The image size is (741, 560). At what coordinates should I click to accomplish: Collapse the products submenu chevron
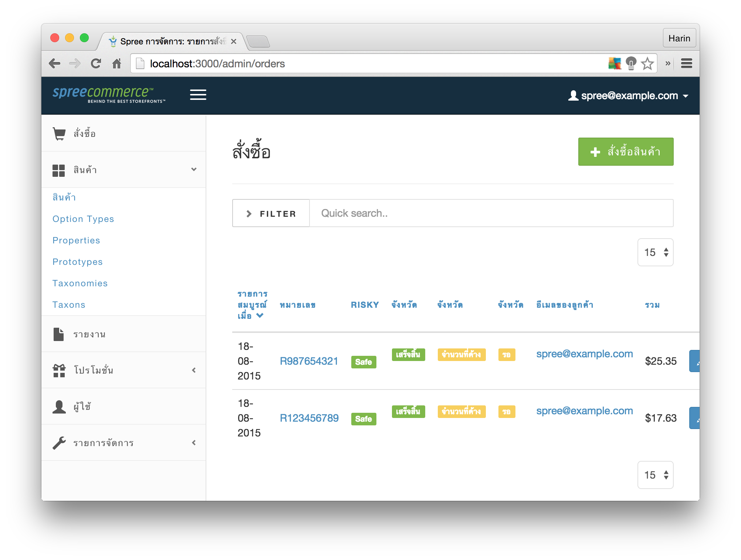pyautogui.click(x=194, y=169)
